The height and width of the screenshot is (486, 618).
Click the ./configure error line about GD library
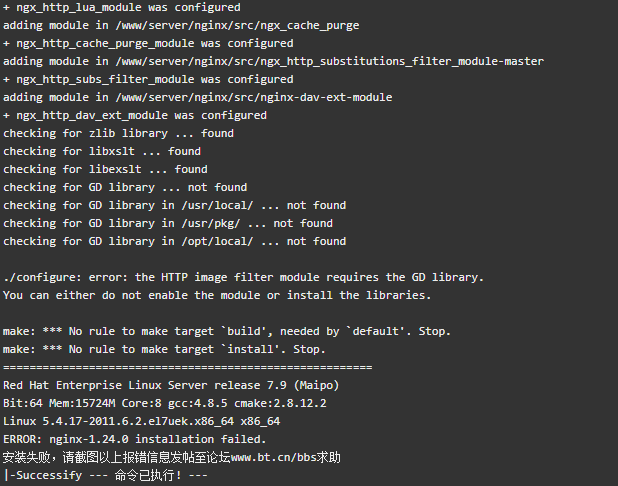point(243,277)
